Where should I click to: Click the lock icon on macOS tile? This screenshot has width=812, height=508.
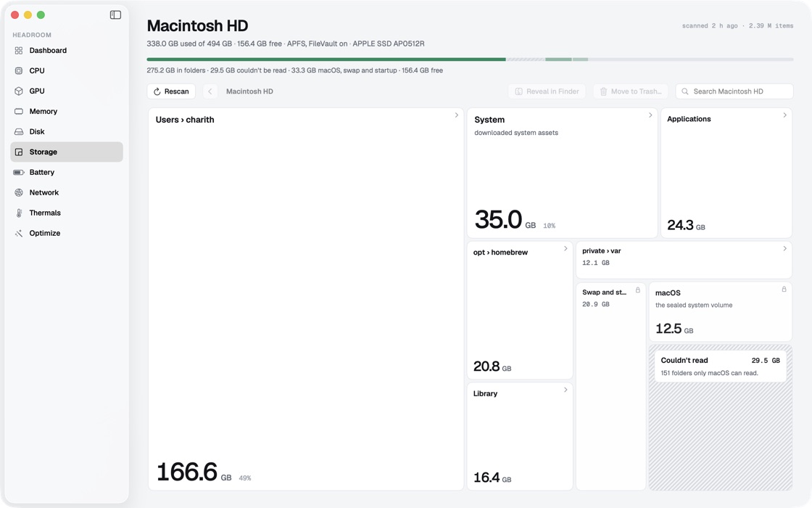pos(784,290)
